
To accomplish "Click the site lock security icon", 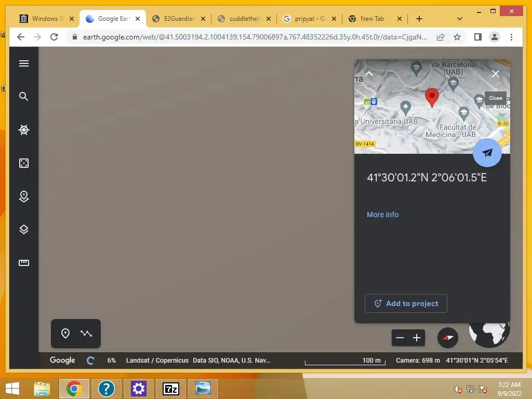I will point(75,37).
